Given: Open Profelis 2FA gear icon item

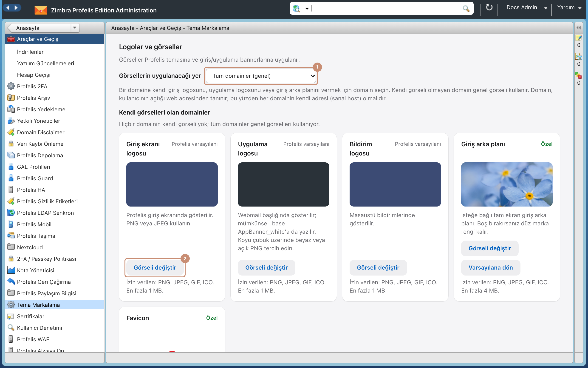Looking at the screenshot, I should tap(11, 86).
